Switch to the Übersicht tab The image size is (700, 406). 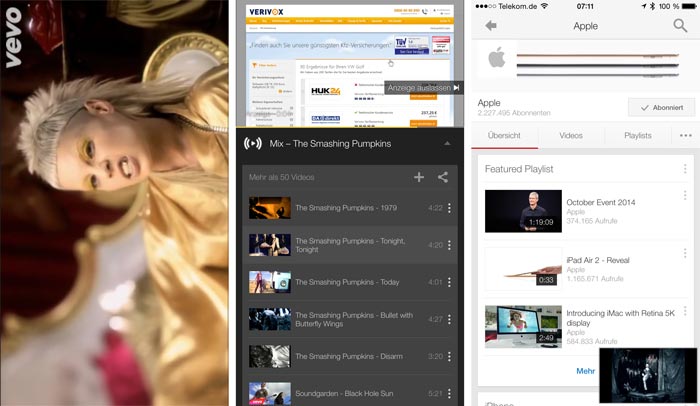[504, 135]
